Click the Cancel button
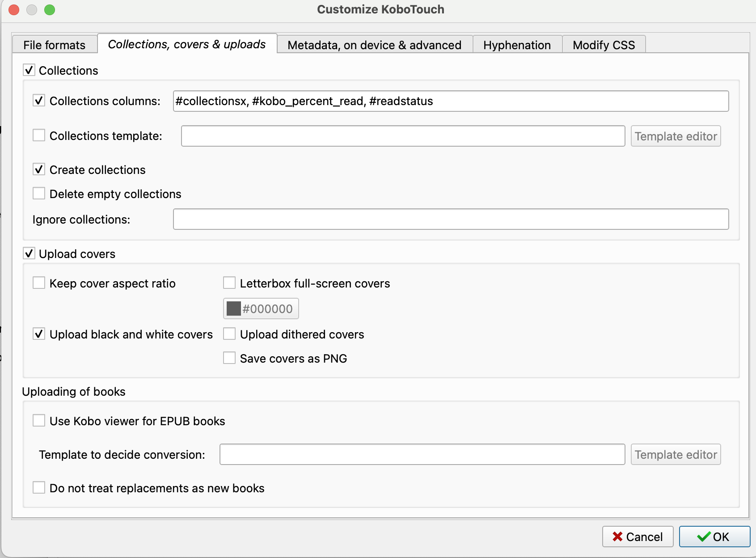This screenshot has width=756, height=558. (638, 537)
